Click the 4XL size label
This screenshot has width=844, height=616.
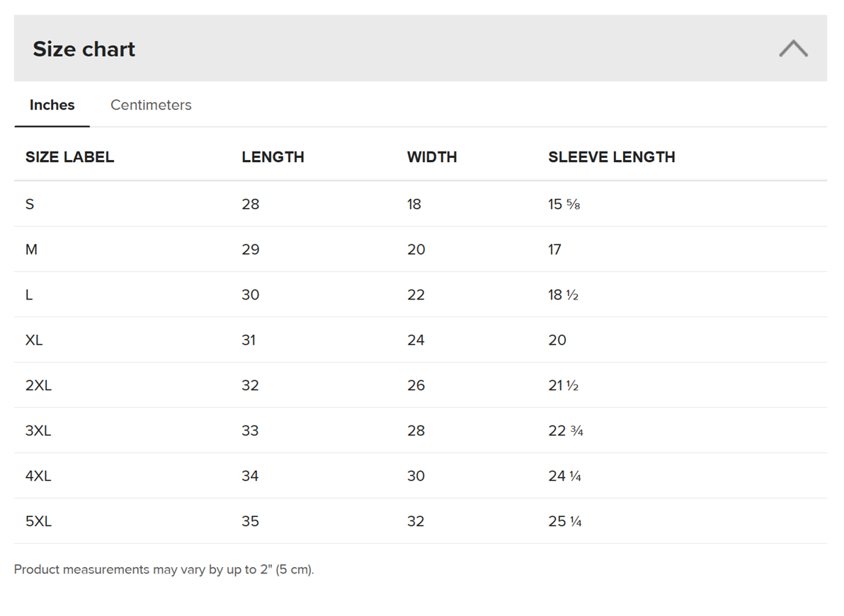coord(38,477)
